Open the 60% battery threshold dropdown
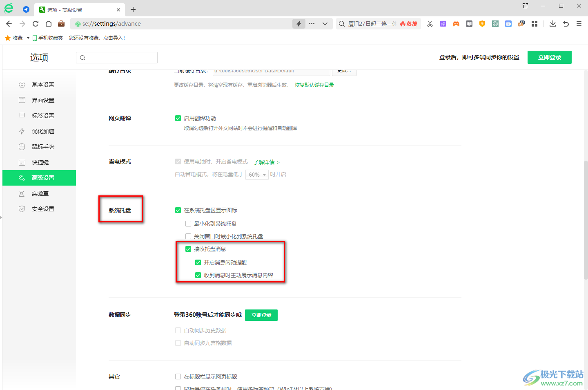This screenshot has height=390, width=588. coord(257,175)
